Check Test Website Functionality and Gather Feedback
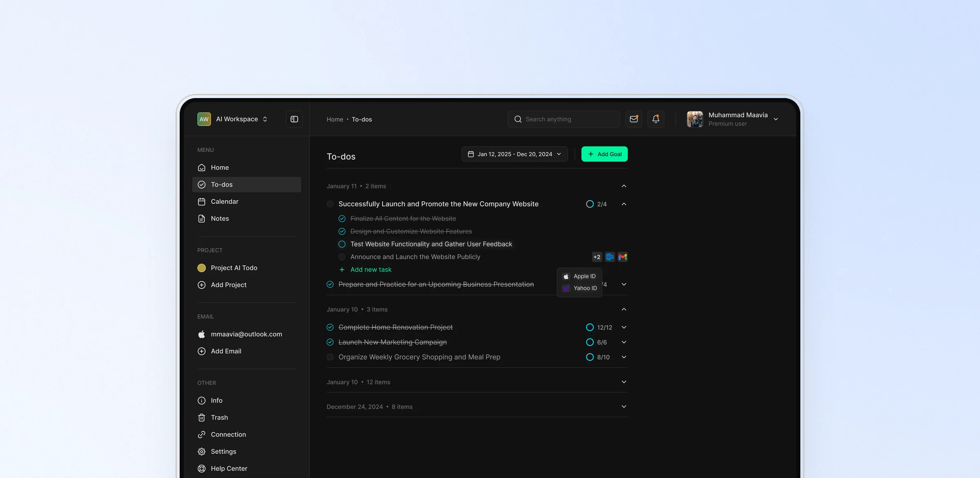The image size is (980, 478). click(342, 244)
